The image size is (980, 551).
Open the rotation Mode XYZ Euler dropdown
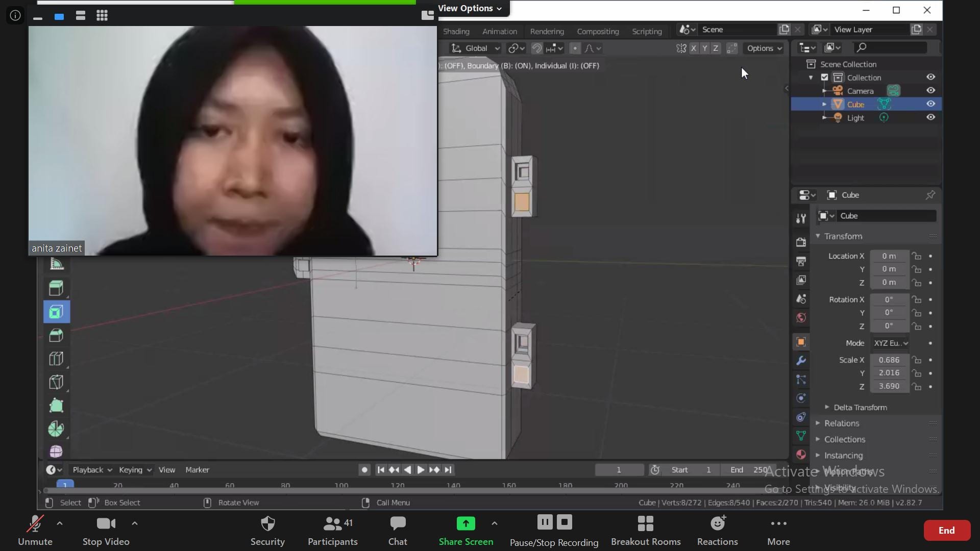(890, 343)
